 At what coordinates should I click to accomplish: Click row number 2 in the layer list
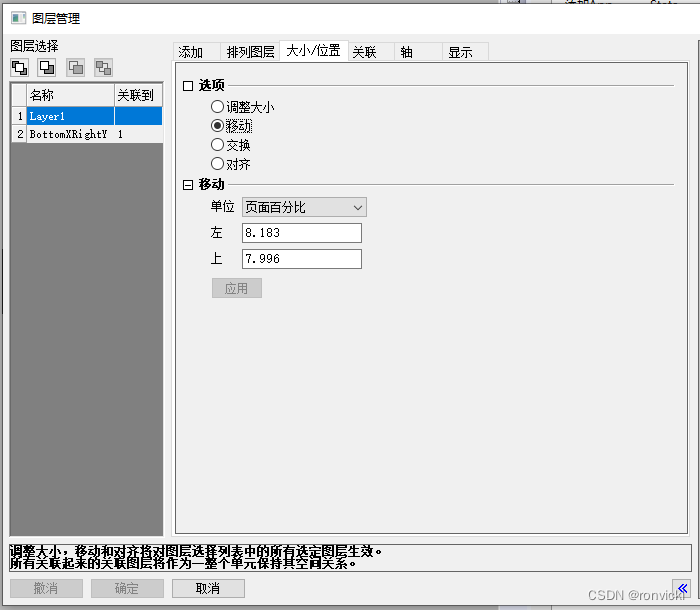click(x=19, y=134)
